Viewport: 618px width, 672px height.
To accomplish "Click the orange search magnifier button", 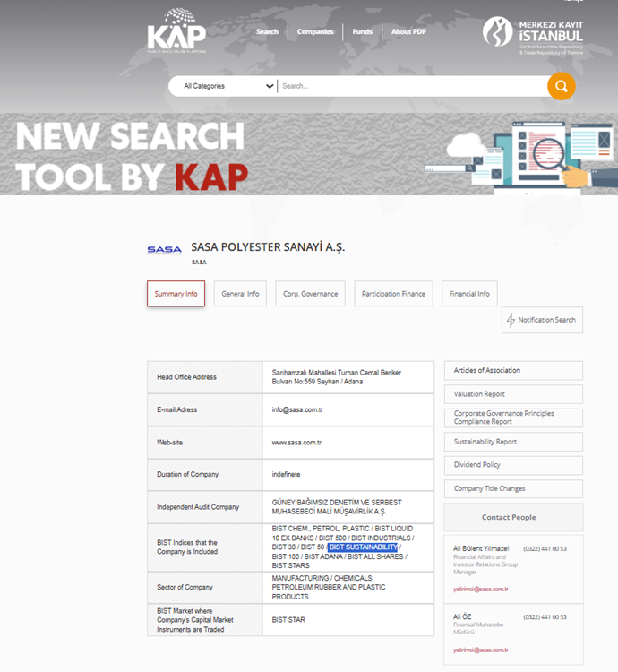I will tap(561, 86).
